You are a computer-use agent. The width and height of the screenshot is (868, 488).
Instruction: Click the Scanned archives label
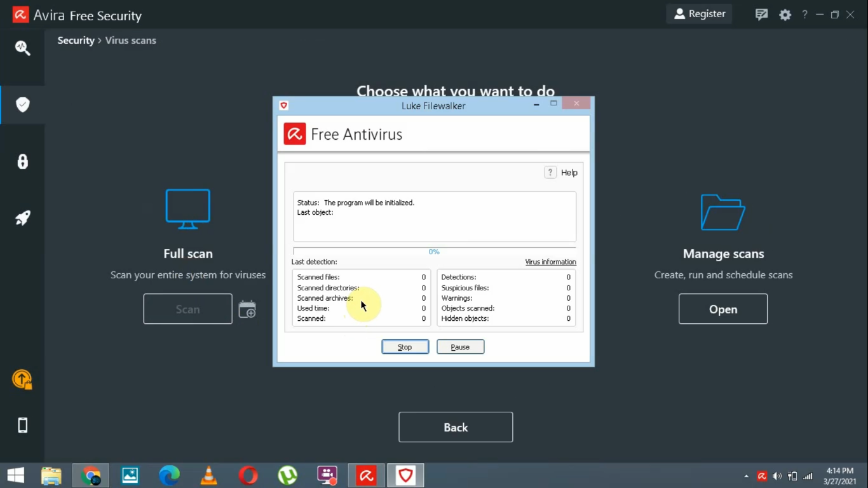click(x=325, y=298)
